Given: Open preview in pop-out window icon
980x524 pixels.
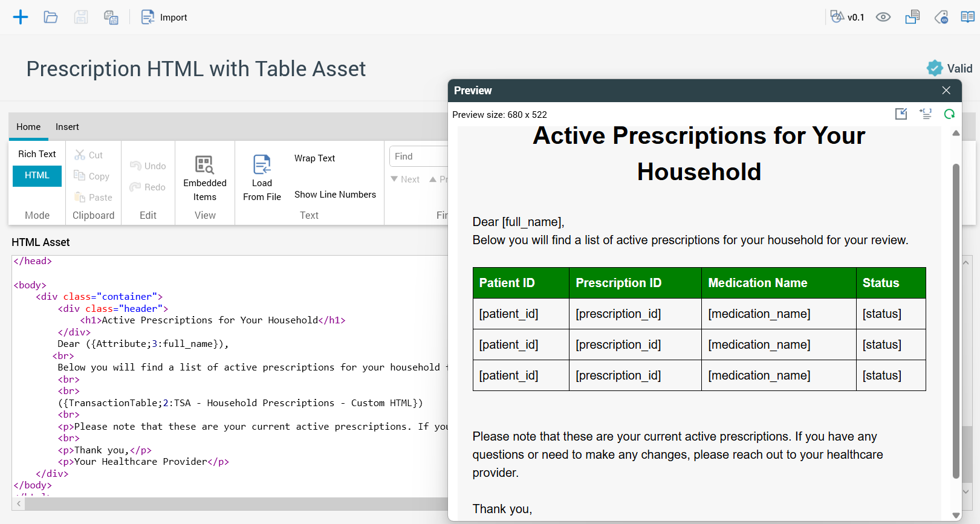Looking at the screenshot, I should point(901,114).
